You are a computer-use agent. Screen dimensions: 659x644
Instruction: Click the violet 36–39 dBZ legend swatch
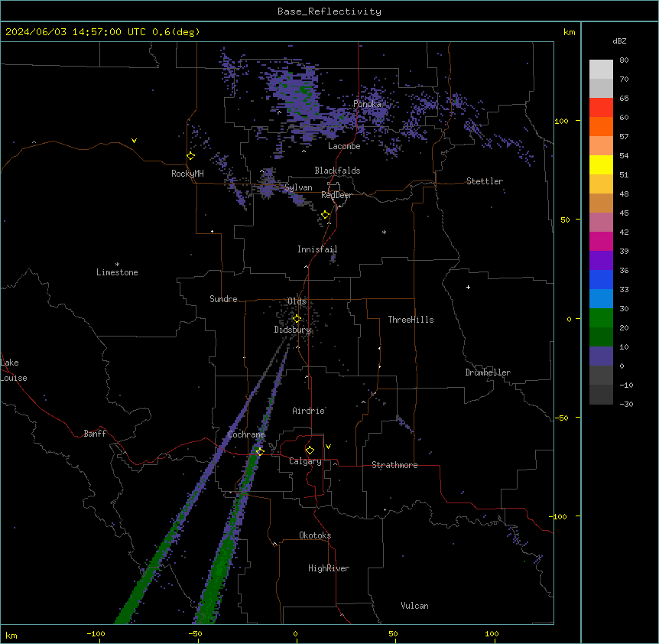pyautogui.click(x=601, y=261)
